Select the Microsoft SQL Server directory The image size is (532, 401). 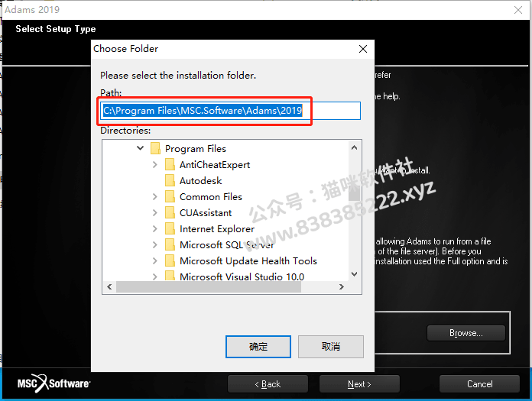(227, 244)
